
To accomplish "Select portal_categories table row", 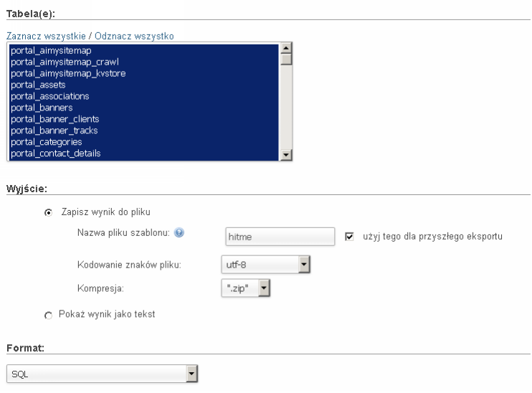I will pos(144,142).
